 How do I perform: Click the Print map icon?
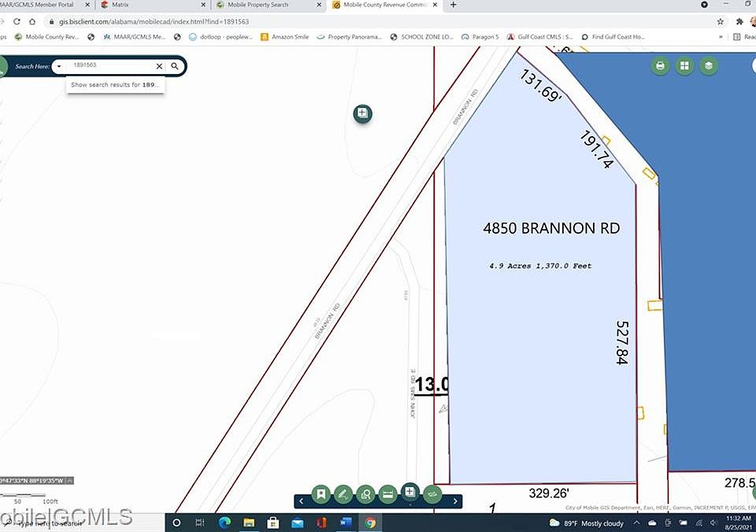[660, 65]
